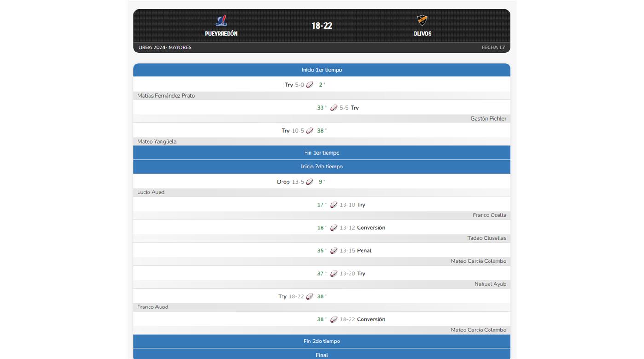Open the Inicio 1er tiempo section header
Image resolution: width=644 pixels, height=359 pixels.
pos(322,70)
